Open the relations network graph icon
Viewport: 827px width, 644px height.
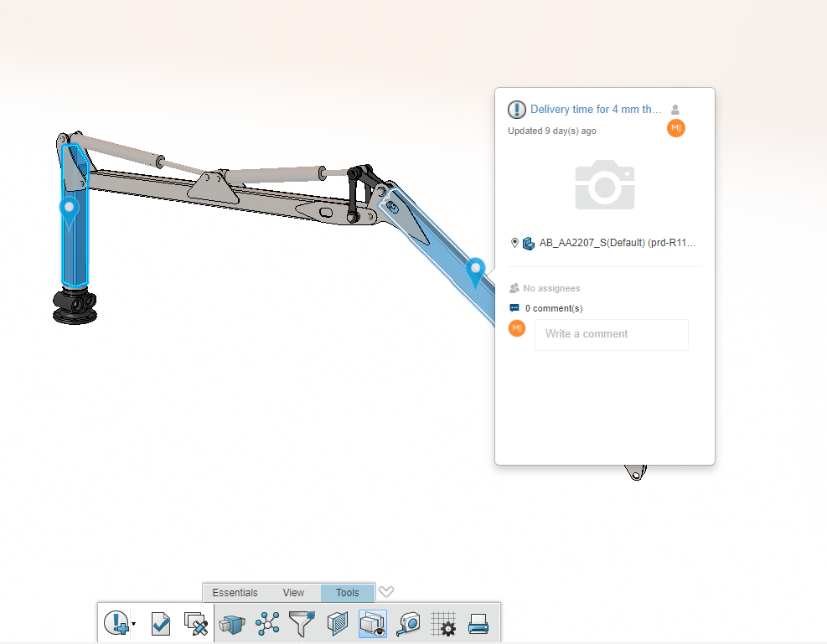(x=267, y=623)
